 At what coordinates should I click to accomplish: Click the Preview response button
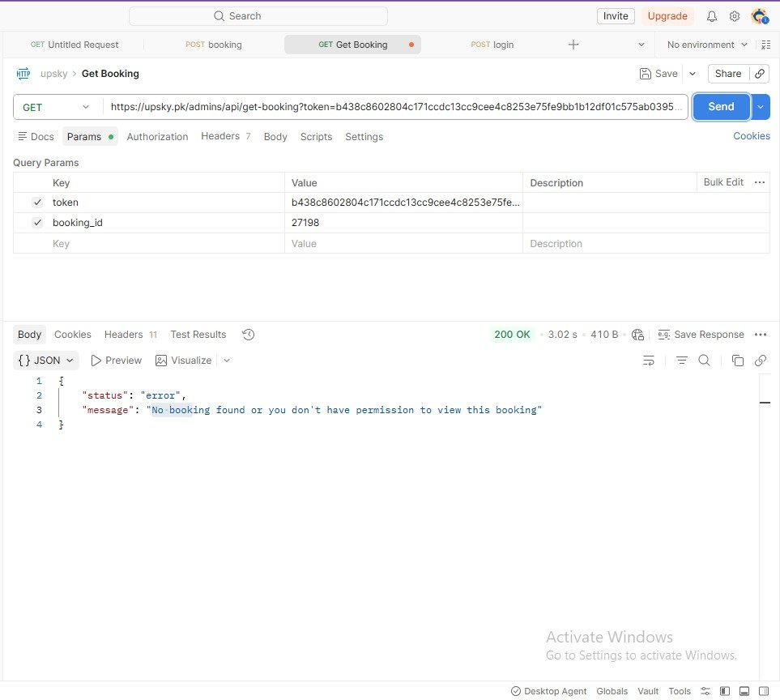point(117,361)
